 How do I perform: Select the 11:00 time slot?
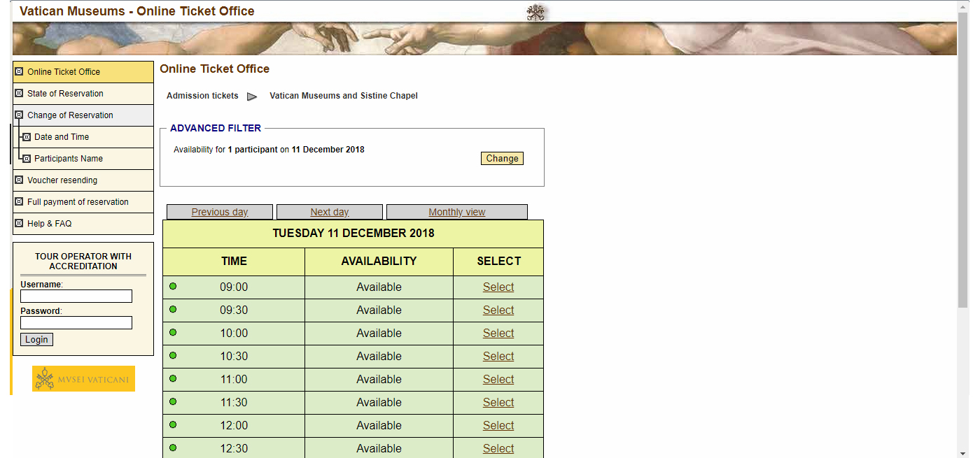498,380
